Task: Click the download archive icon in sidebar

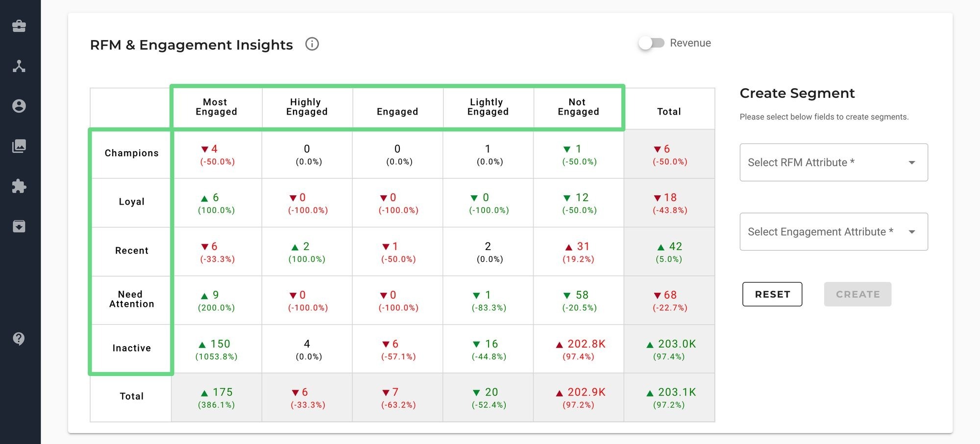Action: [x=19, y=226]
